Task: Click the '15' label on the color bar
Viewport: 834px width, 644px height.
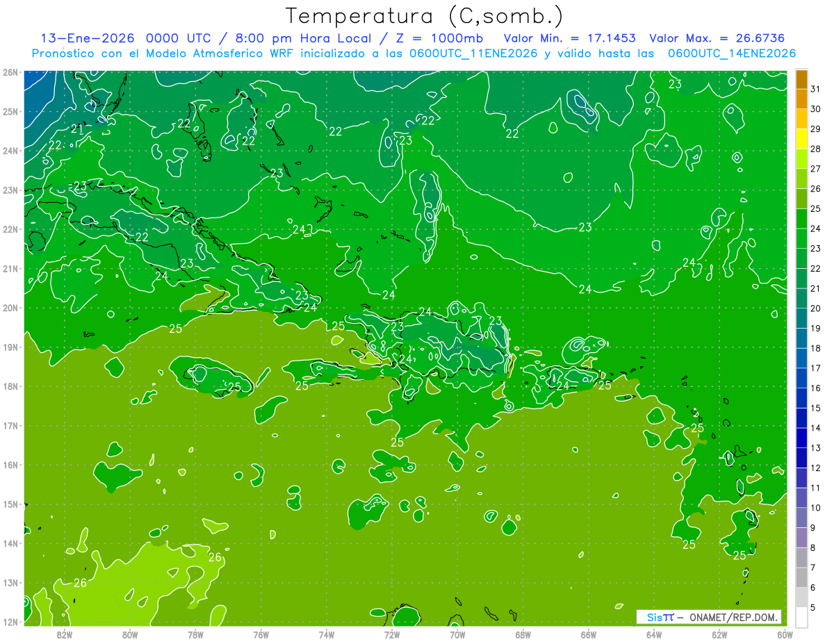Action: pos(815,408)
